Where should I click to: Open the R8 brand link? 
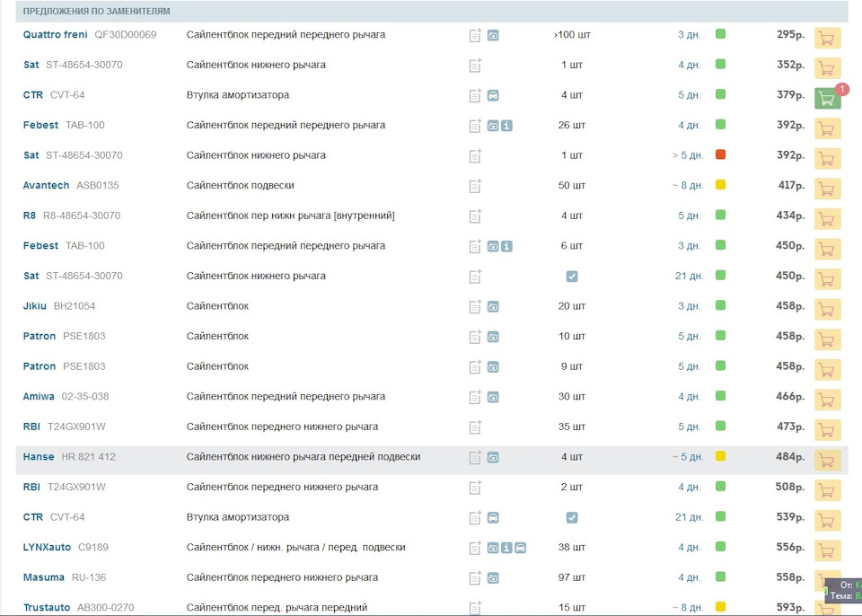29,215
